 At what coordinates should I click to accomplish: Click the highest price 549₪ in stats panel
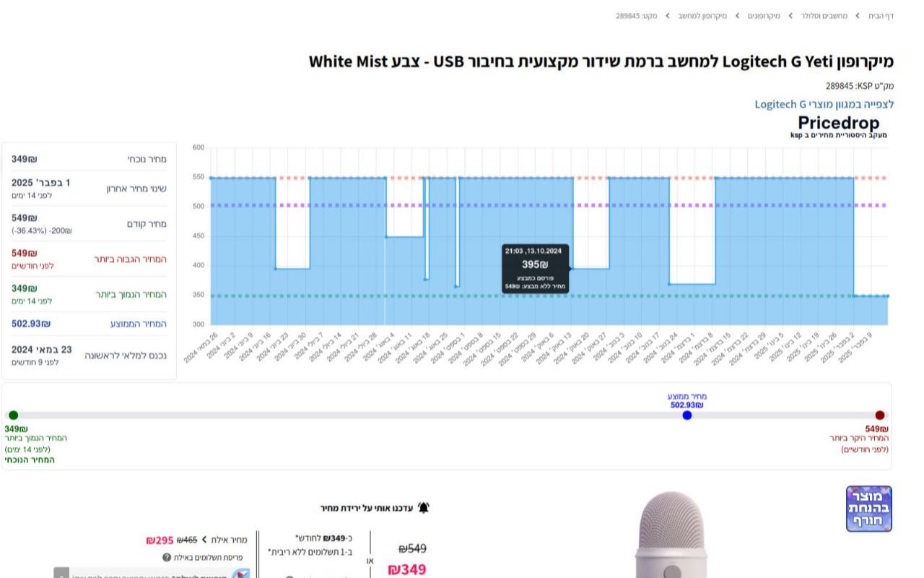click(x=24, y=253)
